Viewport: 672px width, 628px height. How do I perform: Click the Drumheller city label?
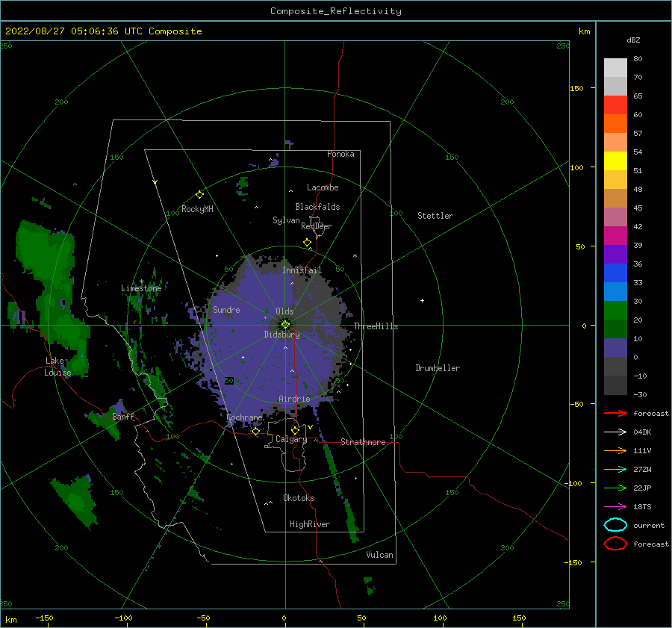click(438, 368)
